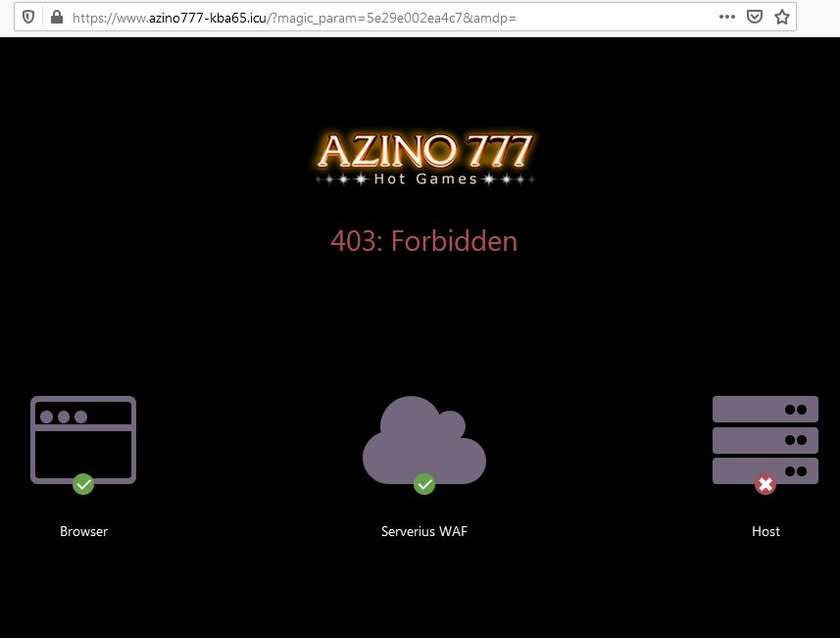Click the green checkmark under Browser icon
The image size is (840, 638).
[x=83, y=484]
